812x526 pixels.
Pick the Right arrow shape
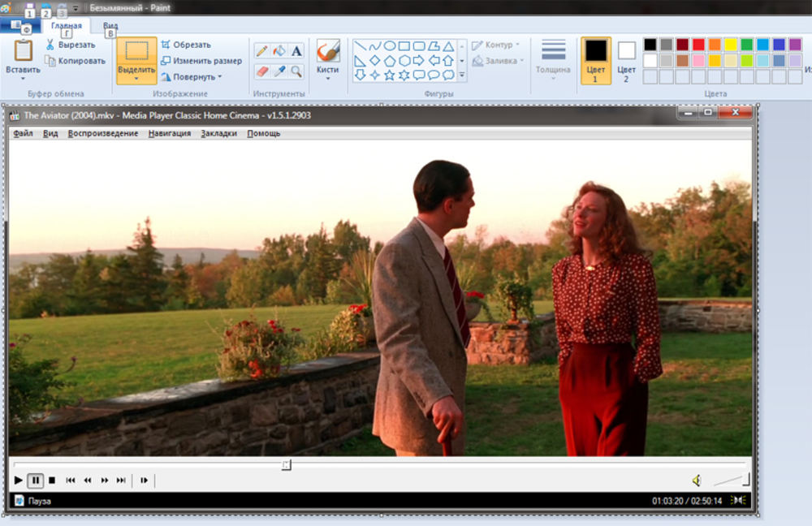point(419,61)
